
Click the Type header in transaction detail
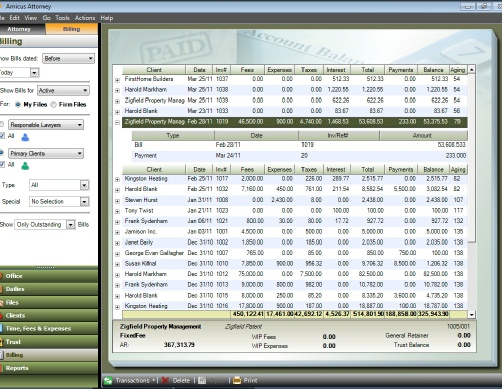coord(173,135)
